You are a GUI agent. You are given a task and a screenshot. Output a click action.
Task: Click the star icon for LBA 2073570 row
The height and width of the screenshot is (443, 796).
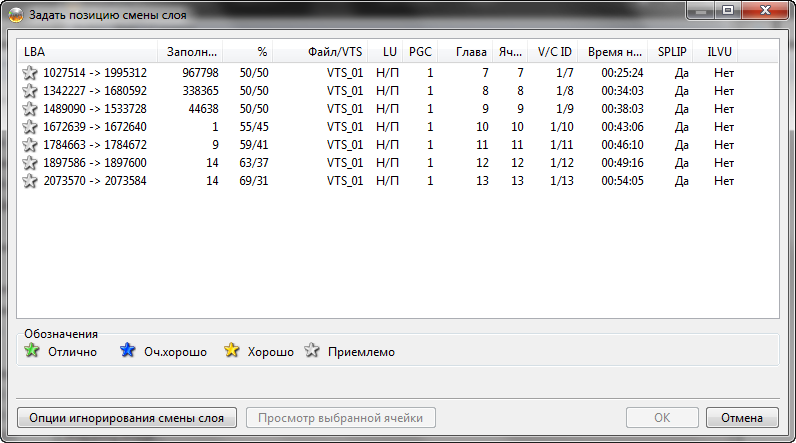point(30,181)
